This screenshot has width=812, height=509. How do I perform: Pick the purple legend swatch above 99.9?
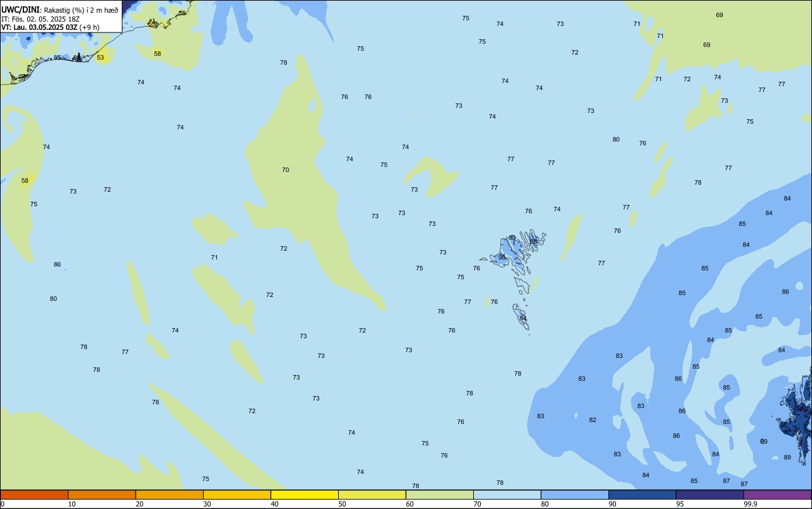[777, 494]
